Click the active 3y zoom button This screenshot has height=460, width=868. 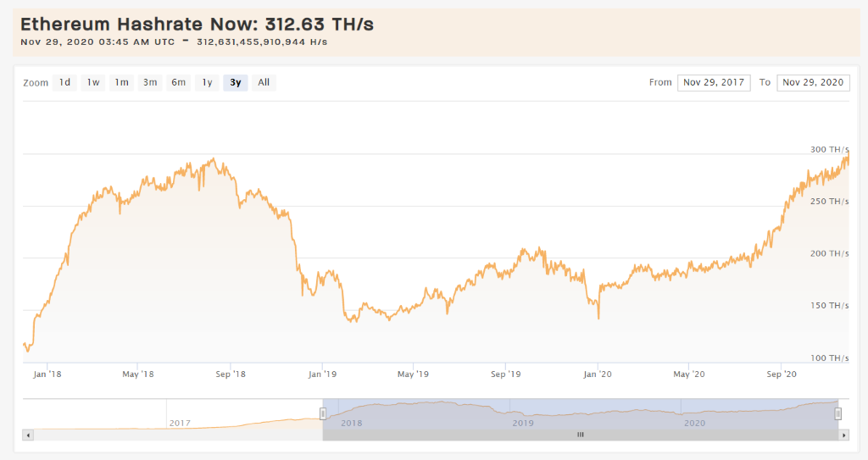click(236, 82)
